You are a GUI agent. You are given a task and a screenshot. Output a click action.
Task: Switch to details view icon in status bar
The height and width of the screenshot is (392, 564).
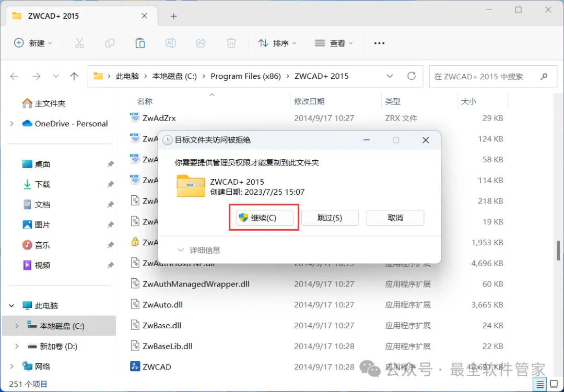point(540,385)
